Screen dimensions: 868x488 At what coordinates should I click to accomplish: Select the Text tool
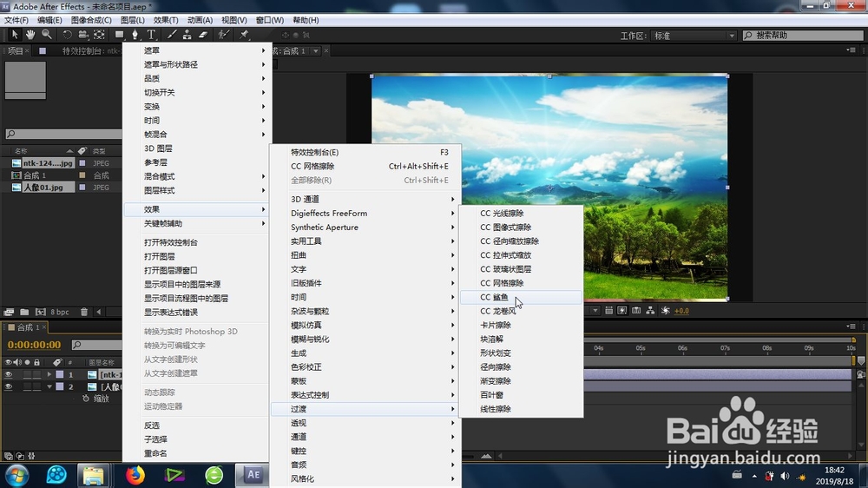(150, 35)
